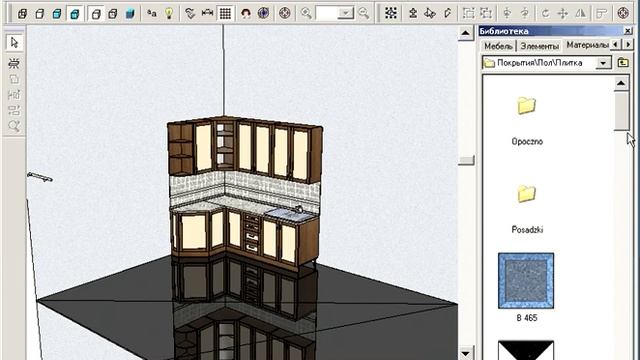640x360 pixels.
Task: Click the furniture table icon in left toolbar
Action: [14, 63]
